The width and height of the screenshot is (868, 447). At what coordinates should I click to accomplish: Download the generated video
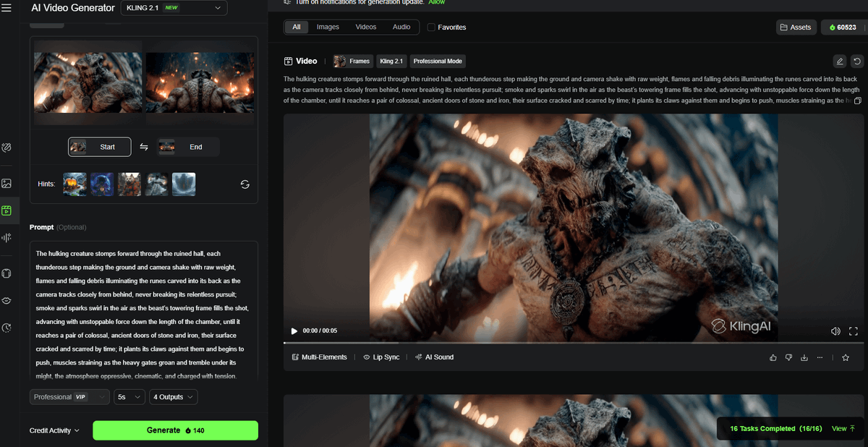coord(804,357)
